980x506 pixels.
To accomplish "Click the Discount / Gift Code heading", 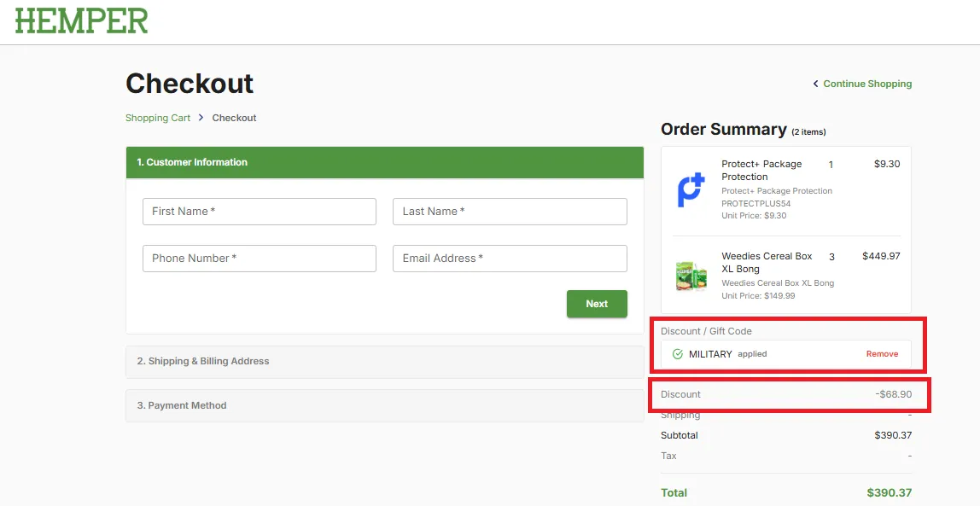I will click(x=706, y=332).
